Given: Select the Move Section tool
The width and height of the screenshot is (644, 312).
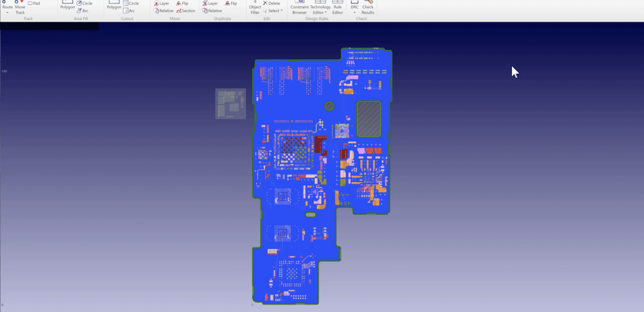Looking at the screenshot, I should point(186,11).
